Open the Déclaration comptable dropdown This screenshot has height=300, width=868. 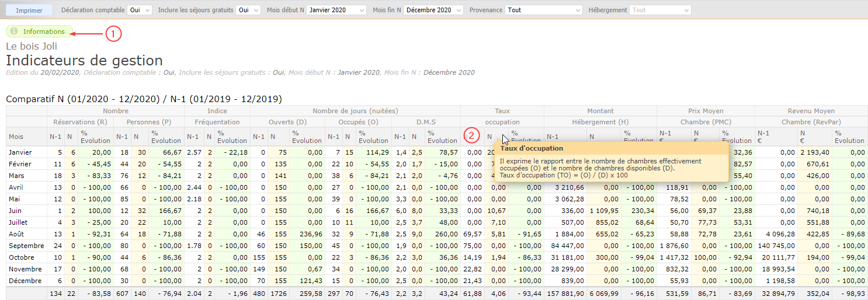coord(139,10)
